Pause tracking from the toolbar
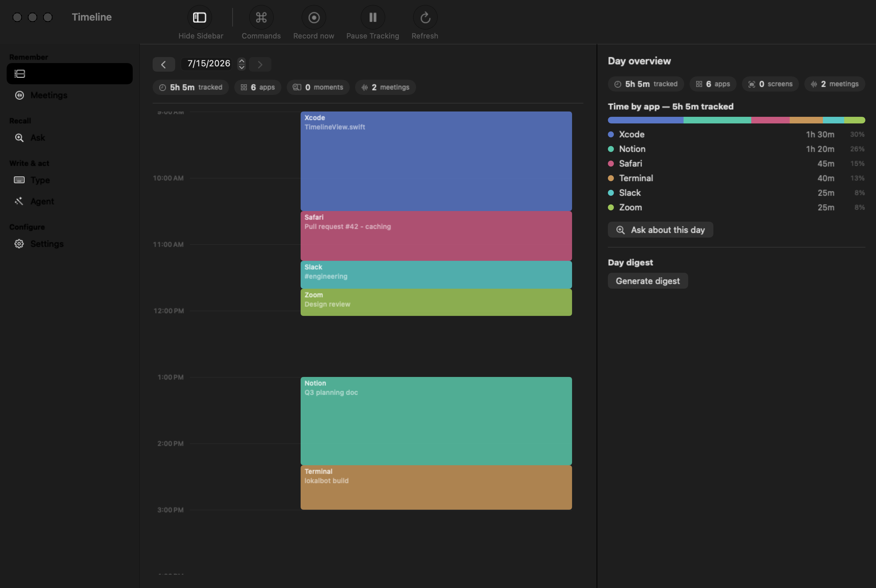This screenshot has height=588, width=876. (373, 17)
